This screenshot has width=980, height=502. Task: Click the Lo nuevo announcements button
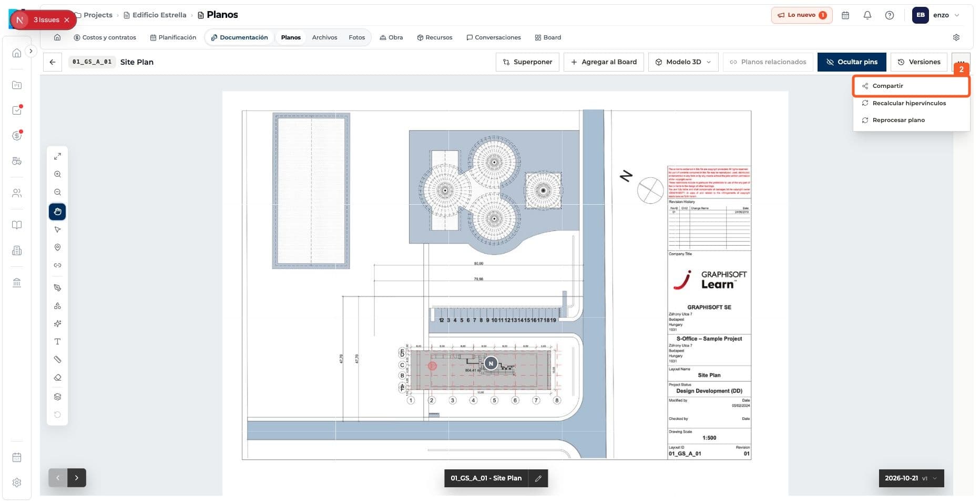[802, 15]
